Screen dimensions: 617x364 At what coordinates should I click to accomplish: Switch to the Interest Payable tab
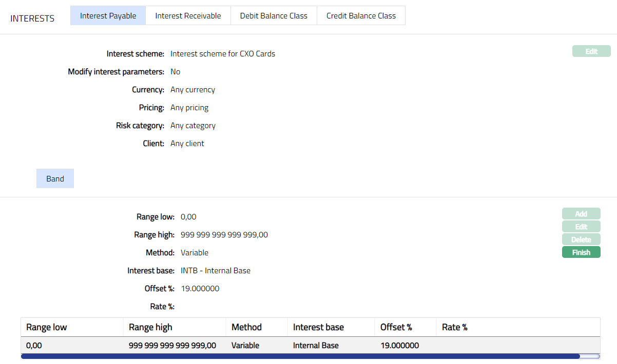pyautogui.click(x=108, y=15)
